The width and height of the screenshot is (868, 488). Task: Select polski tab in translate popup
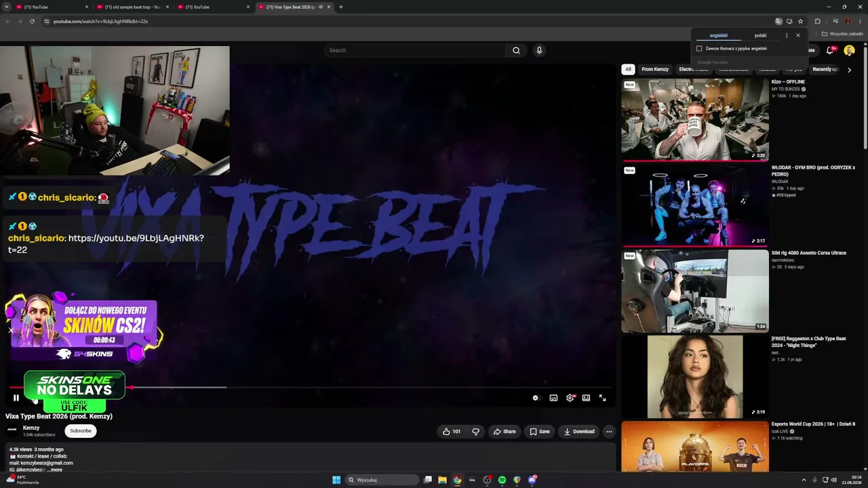click(760, 35)
